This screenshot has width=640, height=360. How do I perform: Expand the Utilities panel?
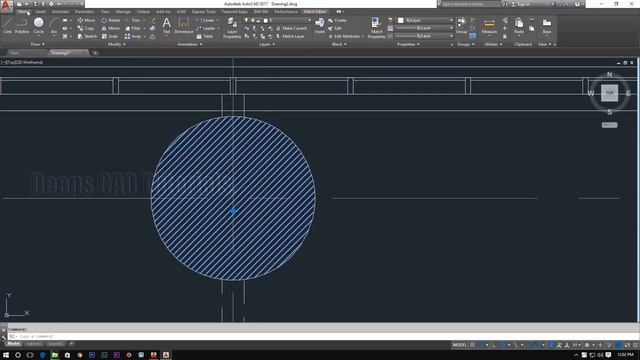coord(493,44)
